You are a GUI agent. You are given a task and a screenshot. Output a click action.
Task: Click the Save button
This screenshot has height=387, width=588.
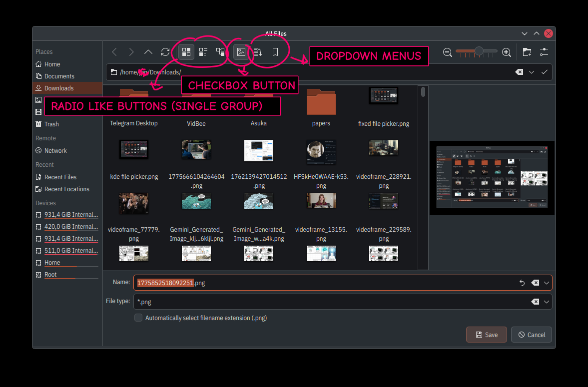tap(487, 335)
